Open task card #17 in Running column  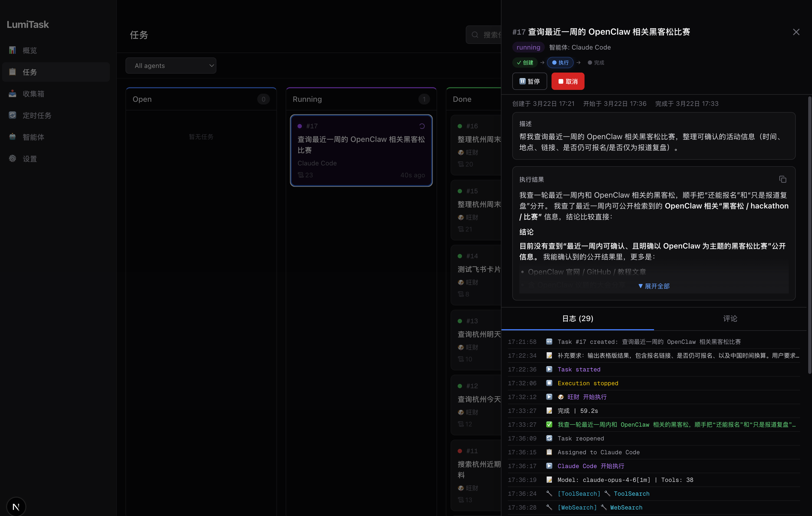tap(361, 151)
